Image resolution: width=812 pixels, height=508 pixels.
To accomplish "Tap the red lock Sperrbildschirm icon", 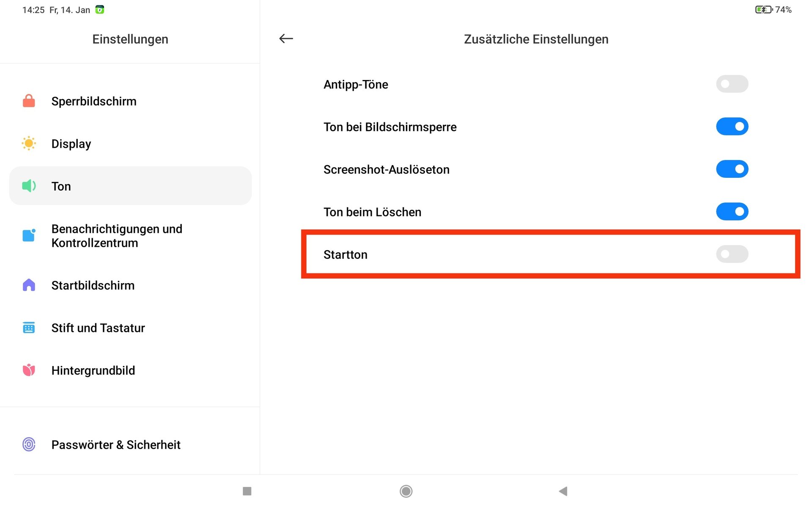I will (29, 101).
